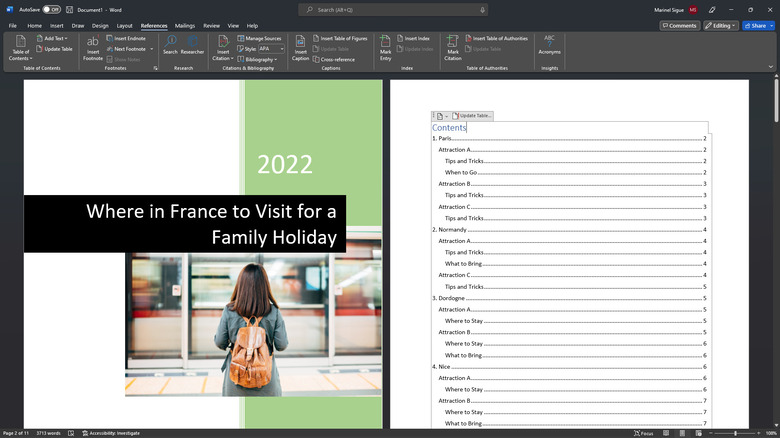Click the Comments button
This screenshot has height=438, width=780.
point(679,25)
